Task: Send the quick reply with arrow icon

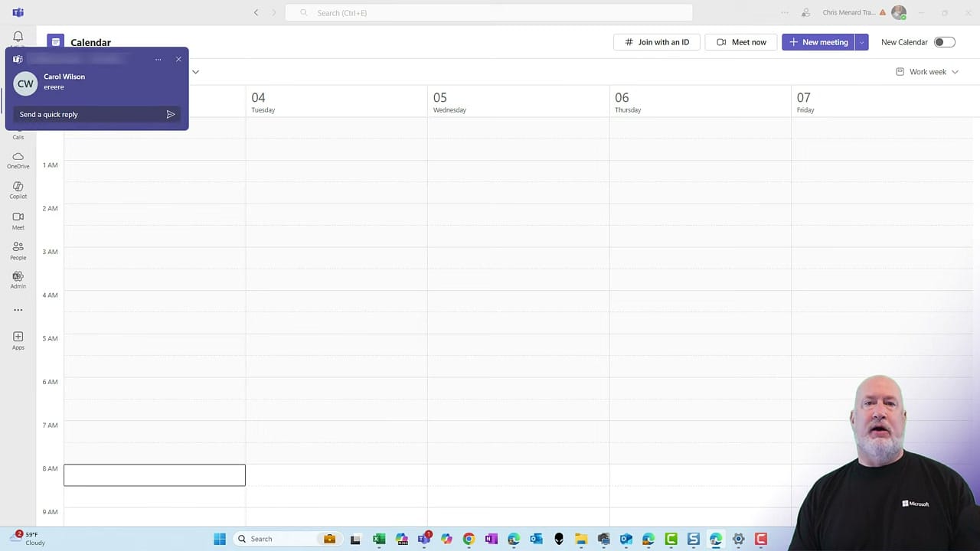Action: (171, 114)
